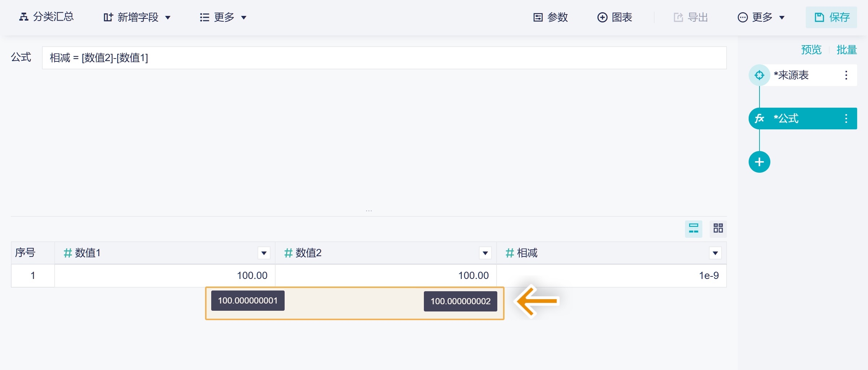Switch to the row list view
Screen dimensions: 868x370
coord(694,229)
